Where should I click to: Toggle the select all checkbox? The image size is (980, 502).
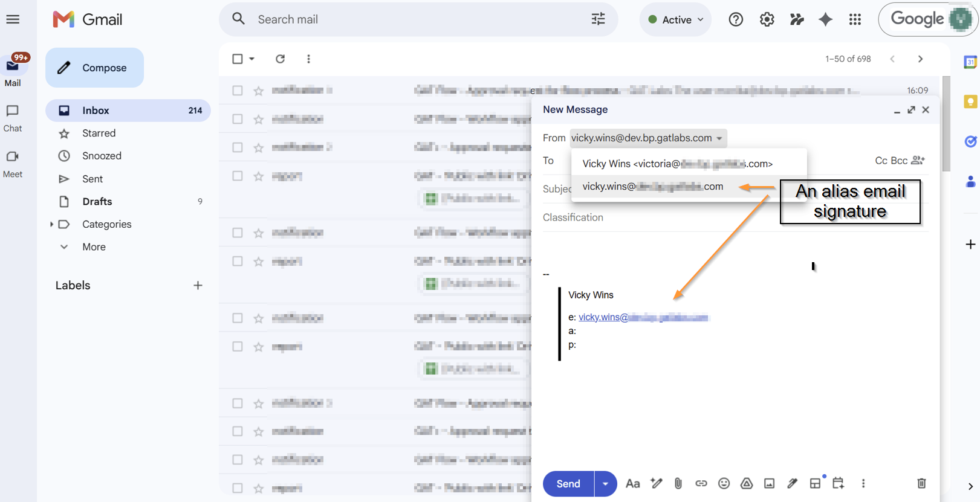(x=238, y=59)
